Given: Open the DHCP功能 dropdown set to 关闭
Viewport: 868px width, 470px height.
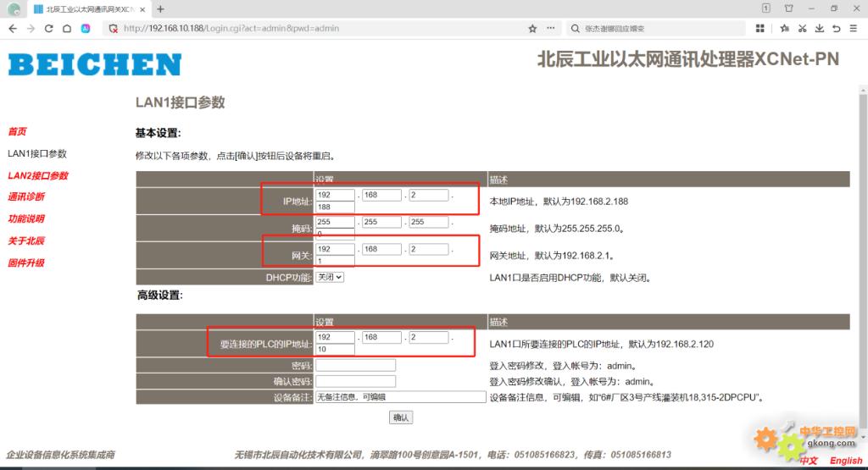Looking at the screenshot, I should pos(330,277).
